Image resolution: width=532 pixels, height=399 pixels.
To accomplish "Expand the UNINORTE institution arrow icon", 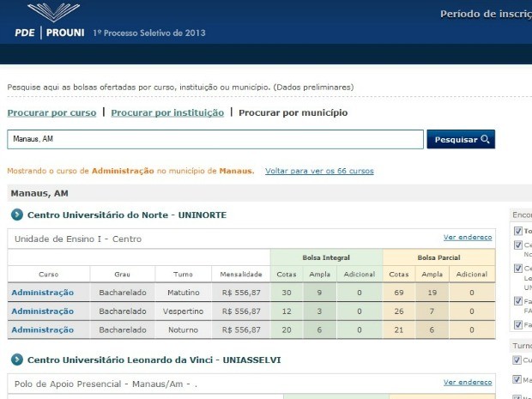I will (x=17, y=215).
